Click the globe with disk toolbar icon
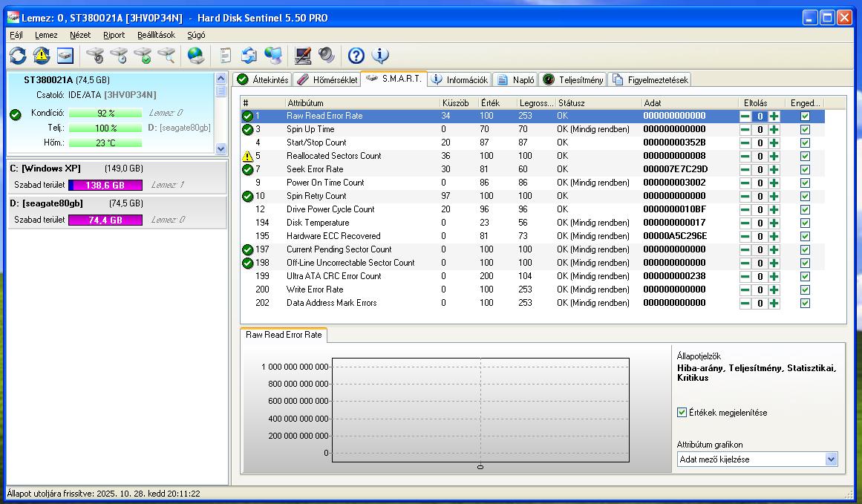Image resolution: width=862 pixels, height=504 pixels. [x=195, y=56]
